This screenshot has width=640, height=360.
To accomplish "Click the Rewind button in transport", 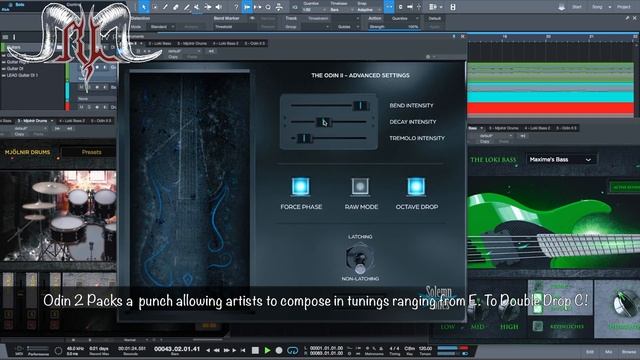I will tap(217, 350).
